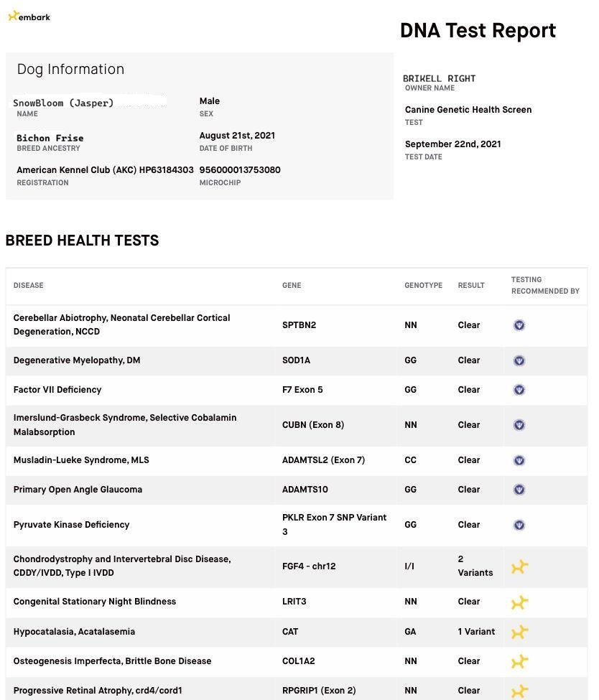Click the badge icon in the Factor VII Deficiency row
The image size is (599, 700).
pyautogui.click(x=519, y=390)
